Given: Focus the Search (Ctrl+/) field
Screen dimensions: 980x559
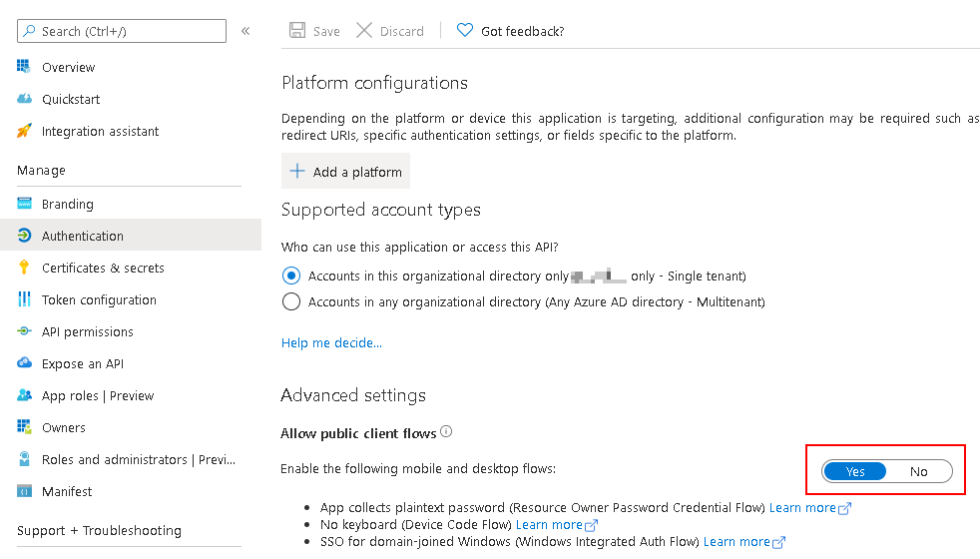Looking at the screenshot, I should [122, 31].
